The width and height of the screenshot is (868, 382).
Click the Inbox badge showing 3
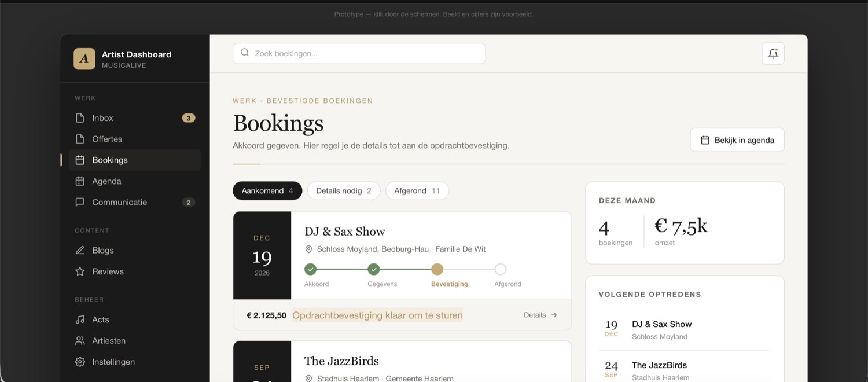coord(189,118)
